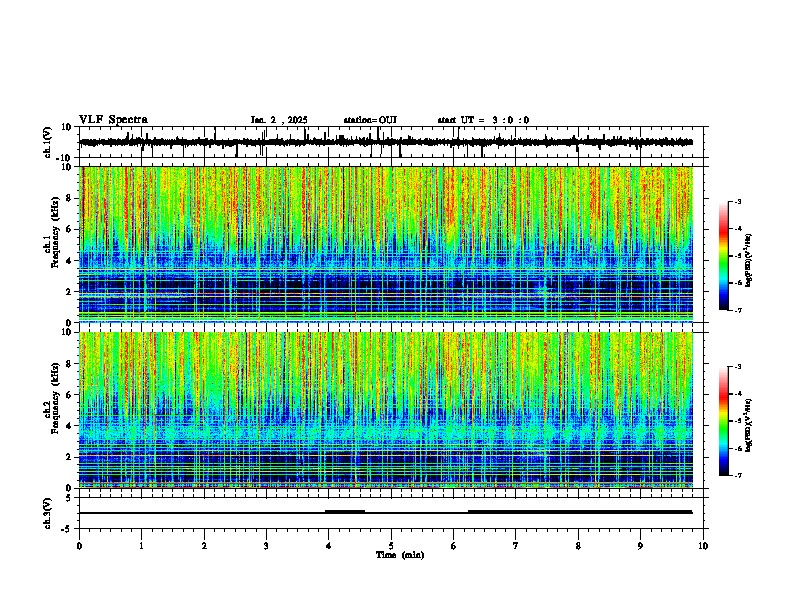Screen dimensions: 792x612
Task: Click the ch.1 spectrogram color scale bar
Action: pyautogui.click(x=723, y=256)
